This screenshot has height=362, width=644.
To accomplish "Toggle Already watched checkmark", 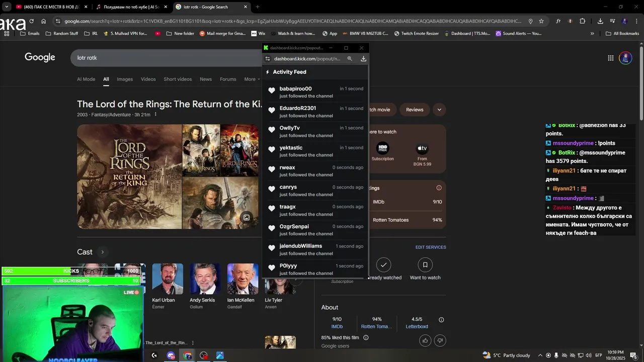I will 384,264.
